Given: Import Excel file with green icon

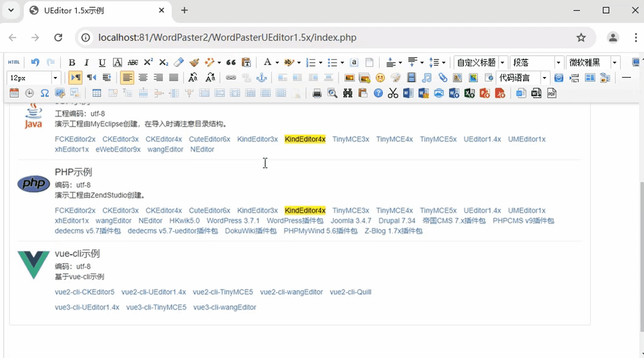Looking at the screenshot, I should [470, 94].
